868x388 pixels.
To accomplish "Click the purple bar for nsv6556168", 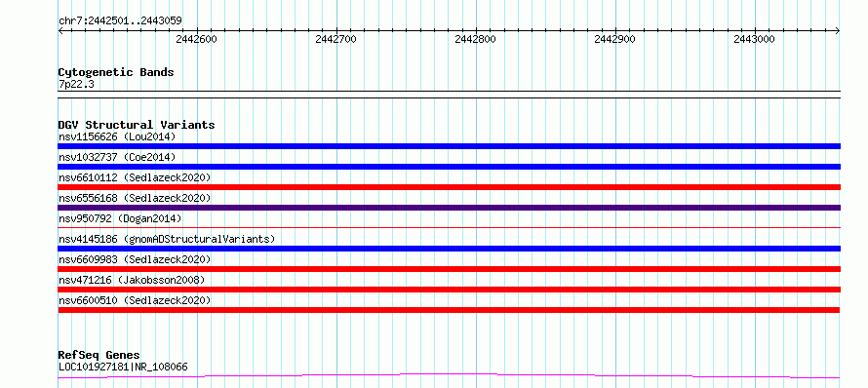I will tap(449, 208).
